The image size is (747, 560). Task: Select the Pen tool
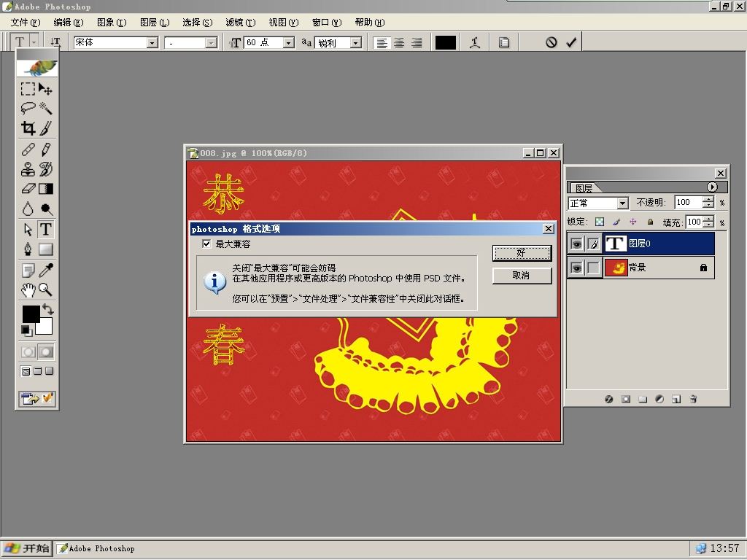(28, 249)
